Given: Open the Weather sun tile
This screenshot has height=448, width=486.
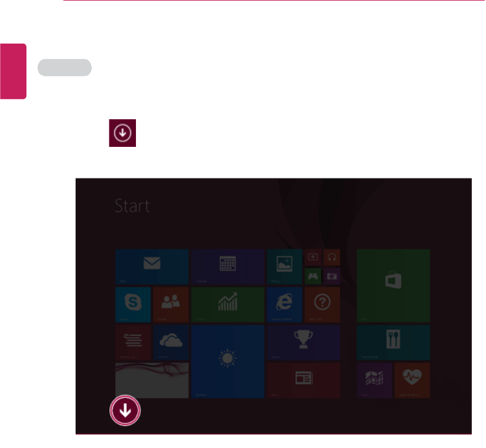Looking at the screenshot, I should (228, 361).
